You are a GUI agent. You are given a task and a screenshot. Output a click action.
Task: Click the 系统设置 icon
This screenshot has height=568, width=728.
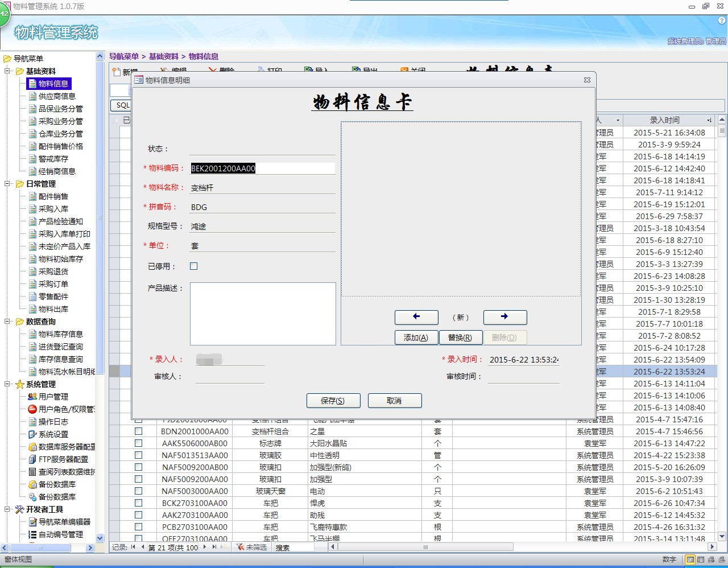32,434
